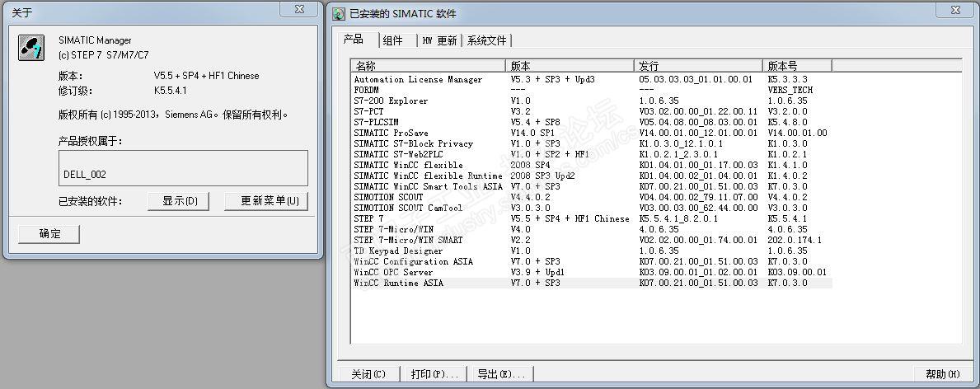Close the 关于 dialog window
Screen dimensions: 980x389
click(298, 9)
